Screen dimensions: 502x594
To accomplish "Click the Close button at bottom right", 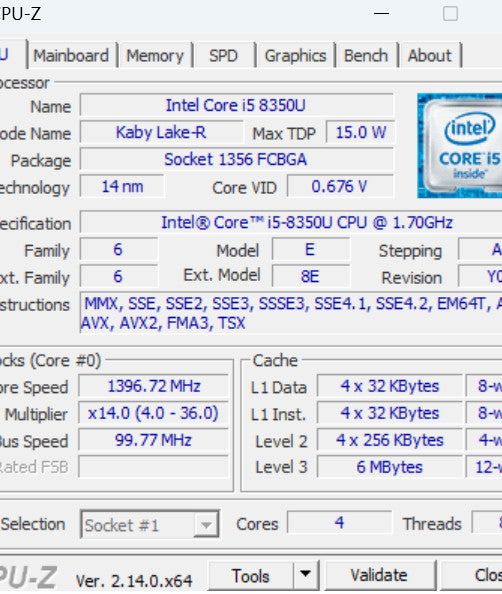I will (x=472, y=576).
